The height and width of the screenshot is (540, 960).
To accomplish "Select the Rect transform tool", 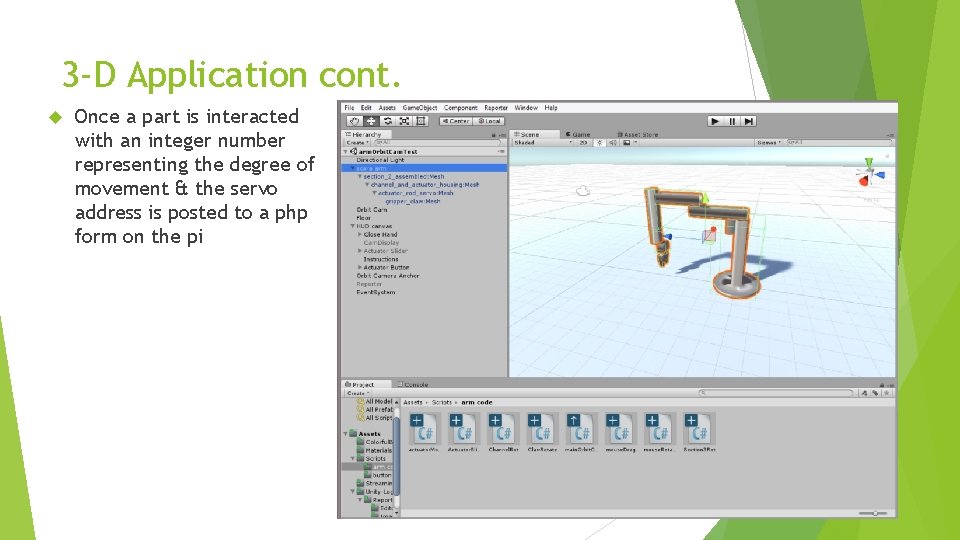I will click(421, 121).
